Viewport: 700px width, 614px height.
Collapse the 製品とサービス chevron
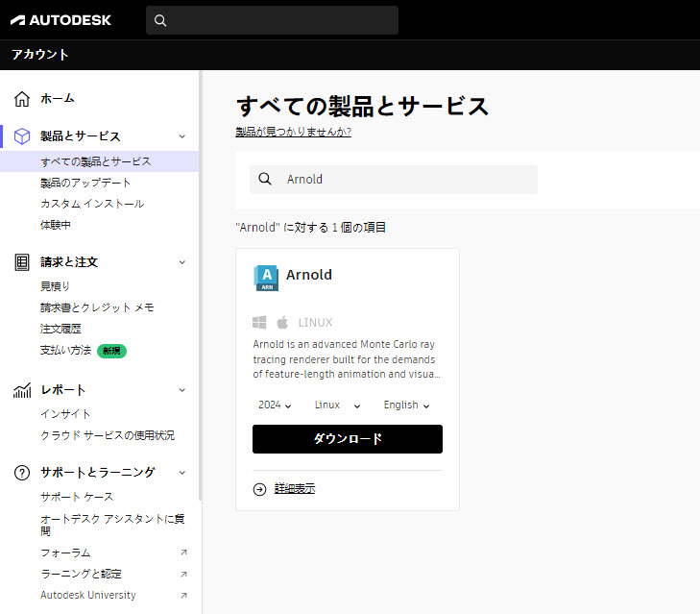pos(182,136)
